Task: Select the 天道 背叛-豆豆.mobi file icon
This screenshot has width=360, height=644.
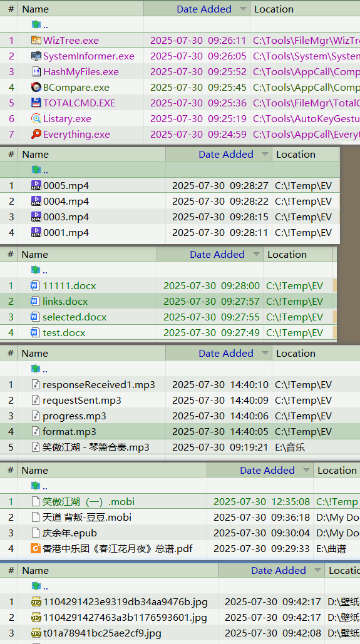Action: pyautogui.click(x=36, y=517)
